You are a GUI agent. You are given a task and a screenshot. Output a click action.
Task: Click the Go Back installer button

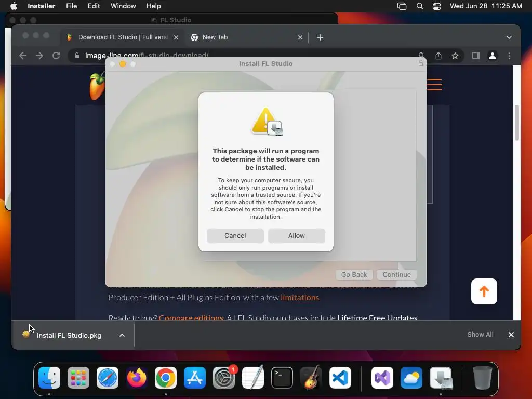[x=354, y=274]
